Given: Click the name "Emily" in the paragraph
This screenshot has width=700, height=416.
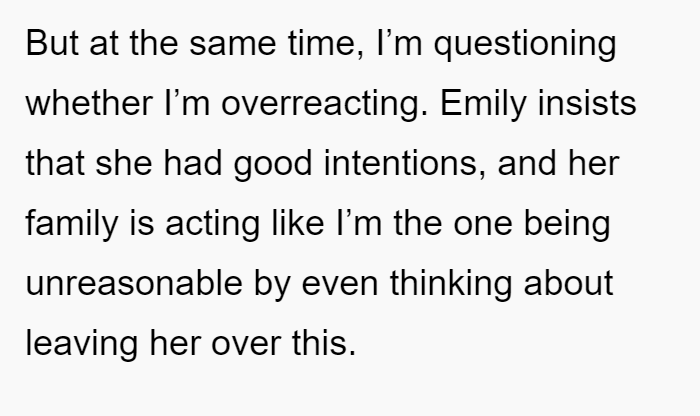Looking at the screenshot, I should (483, 105).
